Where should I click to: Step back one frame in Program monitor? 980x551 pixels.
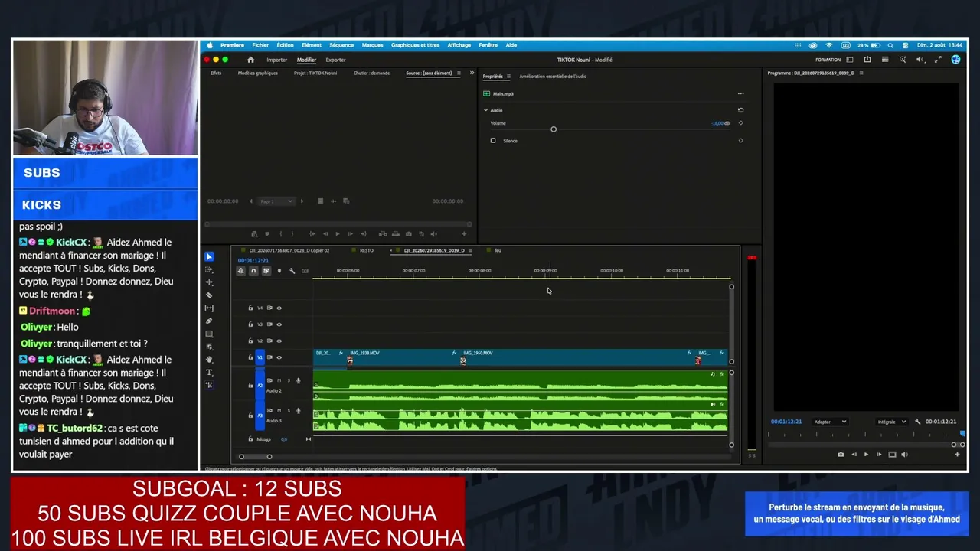[x=854, y=455]
